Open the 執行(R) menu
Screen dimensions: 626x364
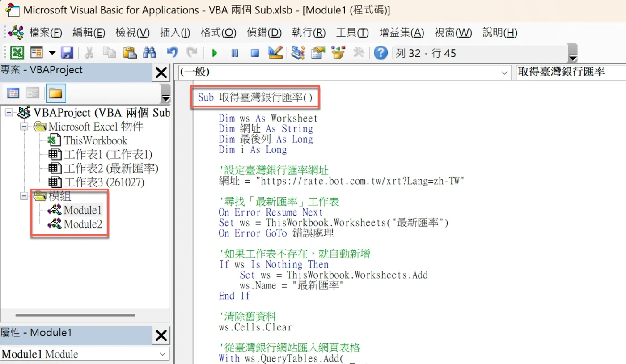309,33
